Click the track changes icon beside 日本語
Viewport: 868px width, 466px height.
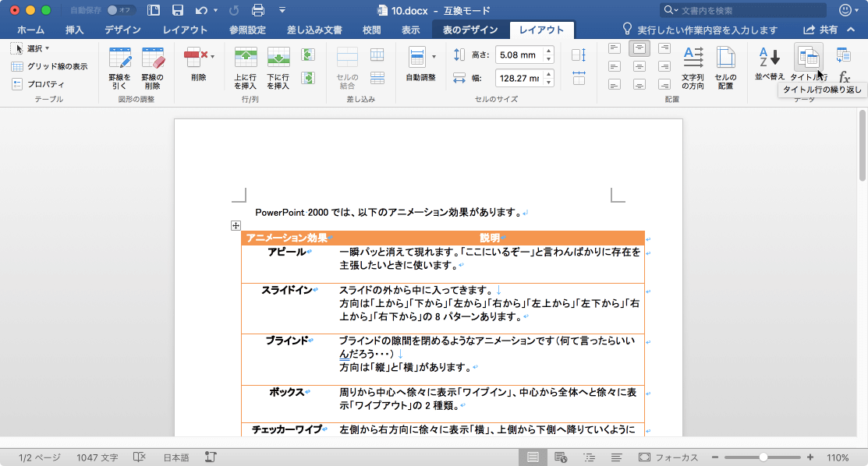[211, 457]
